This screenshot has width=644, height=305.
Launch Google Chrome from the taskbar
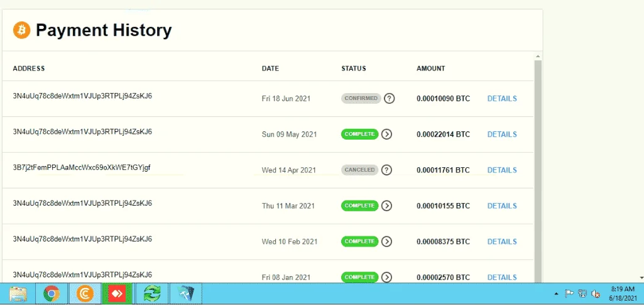(x=52, y=294)
